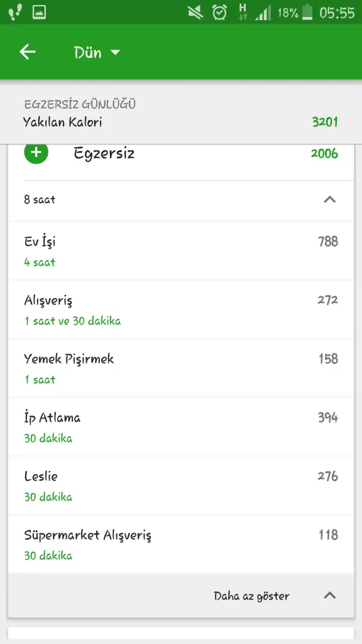This screenshot has height=644, width=362.
Task: Select the Süpermarket Alışveriş entry
Action: point(181,544)
